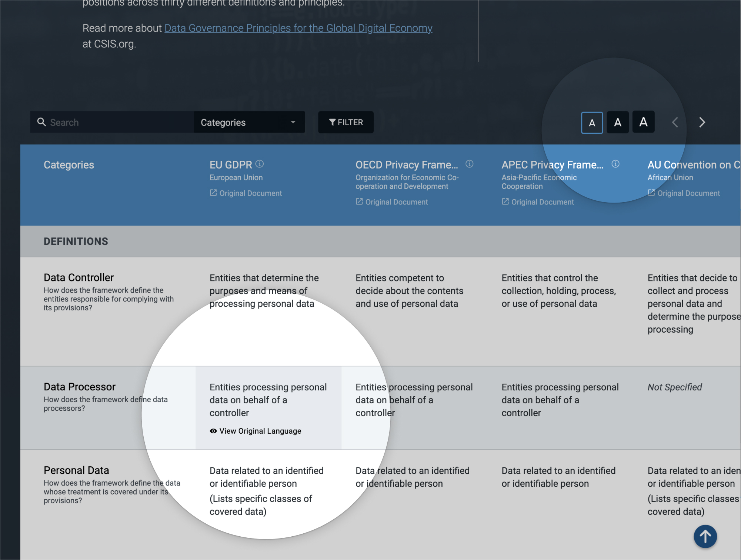Image resolution: width=741 pixels, height=560 pixels.
Task: Open info icon beside APEC Privacy Framework
Action: coord(615,164)
